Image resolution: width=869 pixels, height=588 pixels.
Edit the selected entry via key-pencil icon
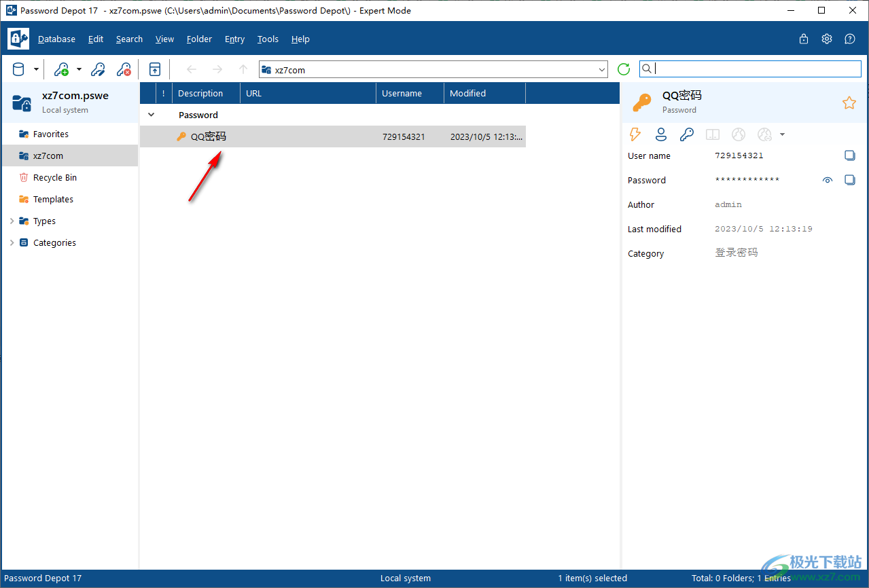[99, 69]
